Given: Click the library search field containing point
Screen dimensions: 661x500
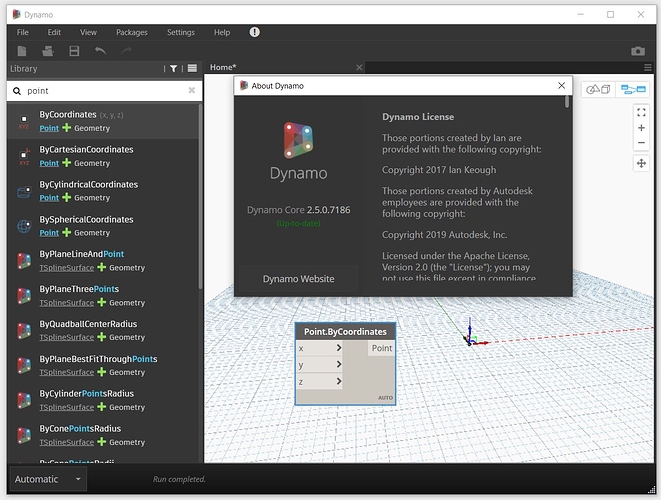Looking at the screenshot, I should [105, 91].
